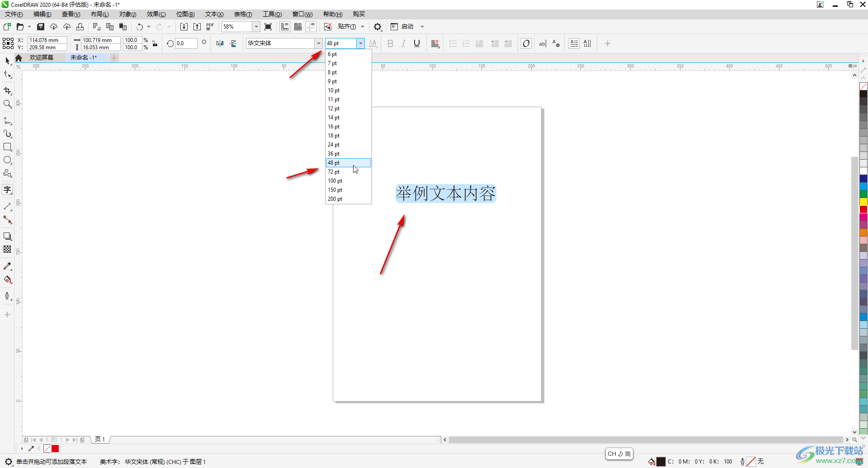Select the Connector tool
The image size is (868, 468).
(x=7, y=220)
